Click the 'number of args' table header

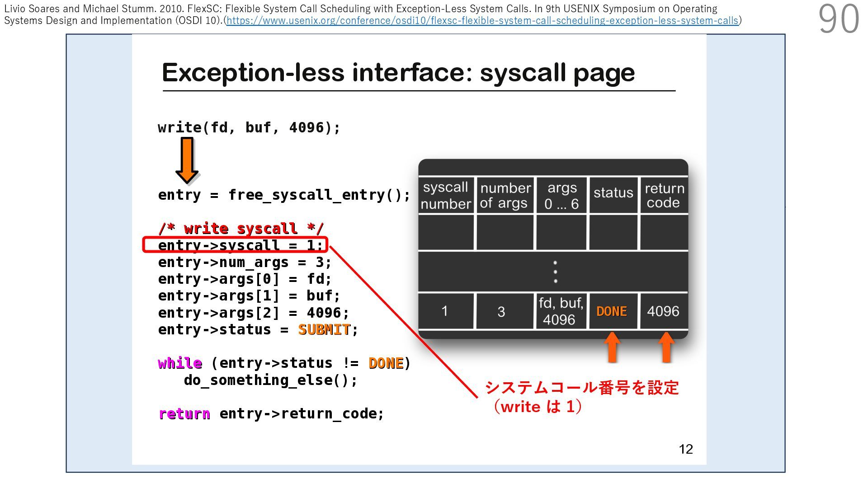tap(505, 195)
